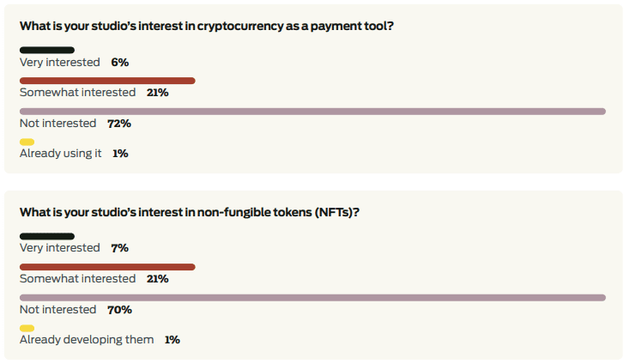Select the red Somewhat interested bar for cryptocurrency
Image resolution: width=630 pixels, height=364 pixels.
(107, 81)
